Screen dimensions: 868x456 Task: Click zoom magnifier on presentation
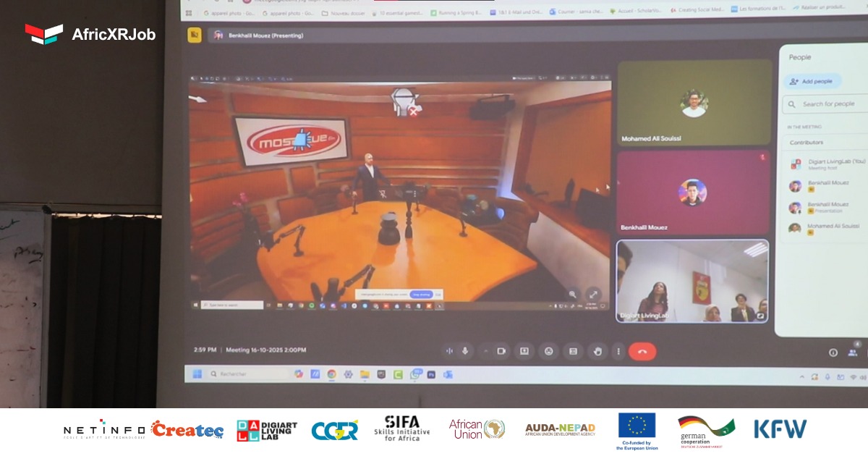pyautogui.click(x=572, y=294)
